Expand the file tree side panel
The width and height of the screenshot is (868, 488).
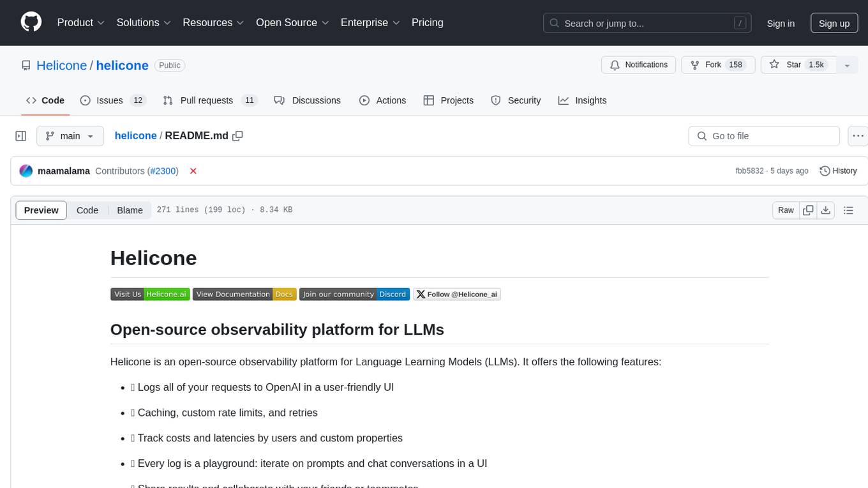pos(20,136)
